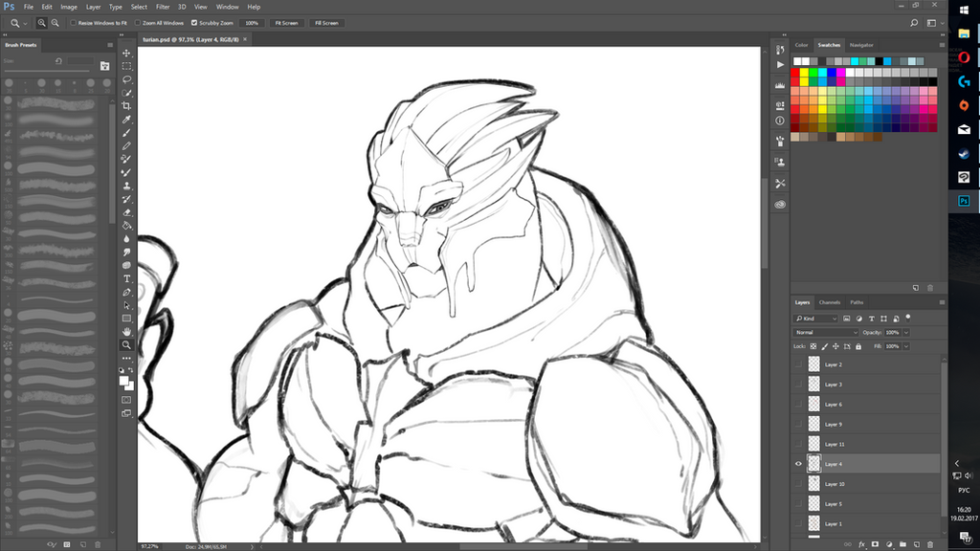Show Layer 10 visibility

tap(798, 484)
